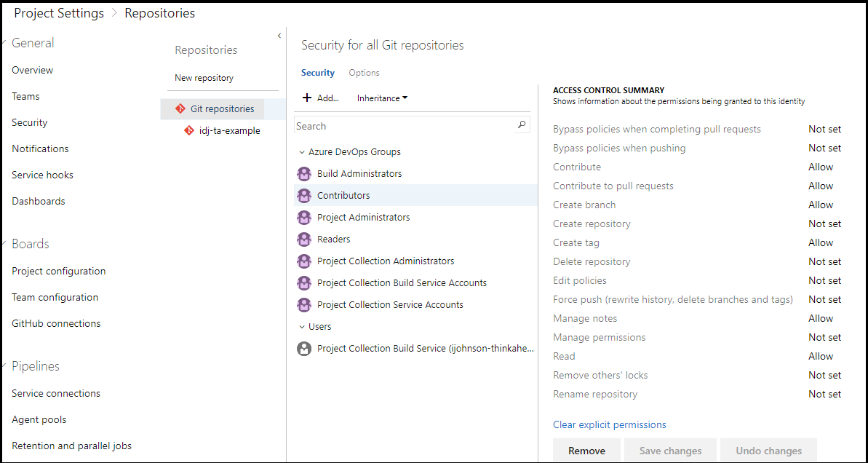Open the Inheritance dropdown
Image resolution: width=868 pixels, height=463 pixels.
click(x=382, y=98)
